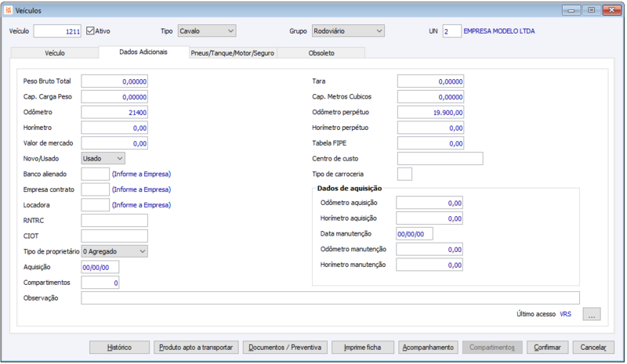Click the Odômetro perpétuo field

coord(430,112)
